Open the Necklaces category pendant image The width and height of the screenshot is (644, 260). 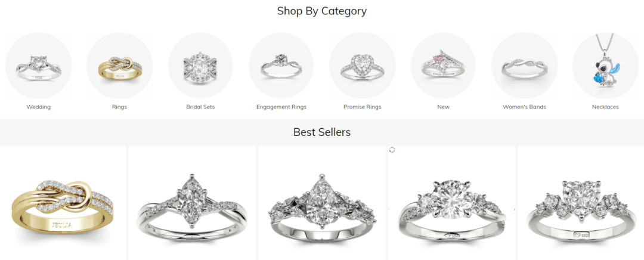pos(605,66)
